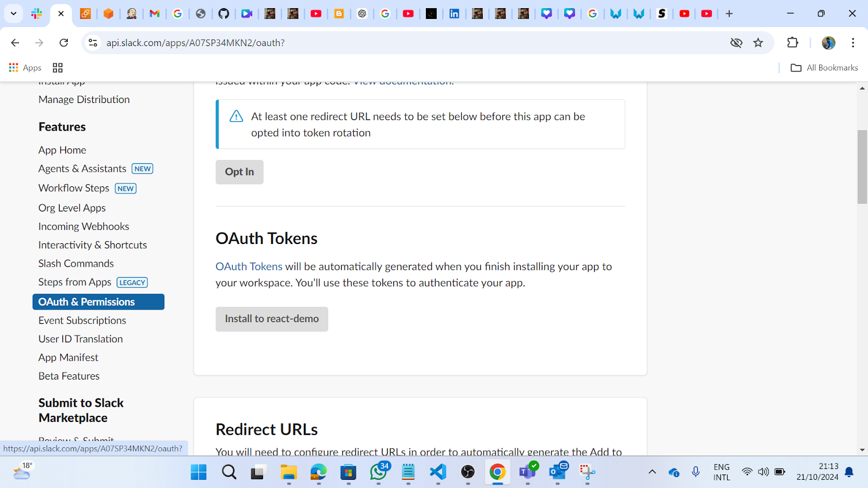Screen dimensions: 868x488
Task: Open Agents & Assistants feature page
Action: click(82, 169)
